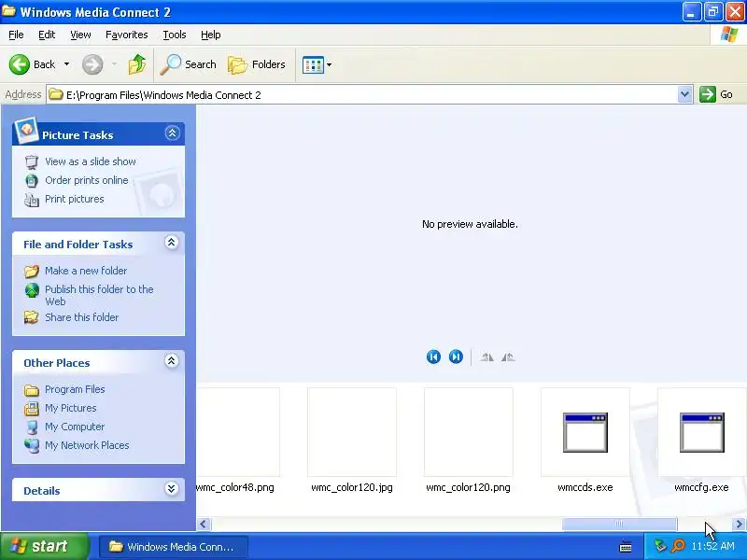This screenshot has width=747, height=560.
Task: Show the previous image in filmstrip
Action: (x=433, y=357)
